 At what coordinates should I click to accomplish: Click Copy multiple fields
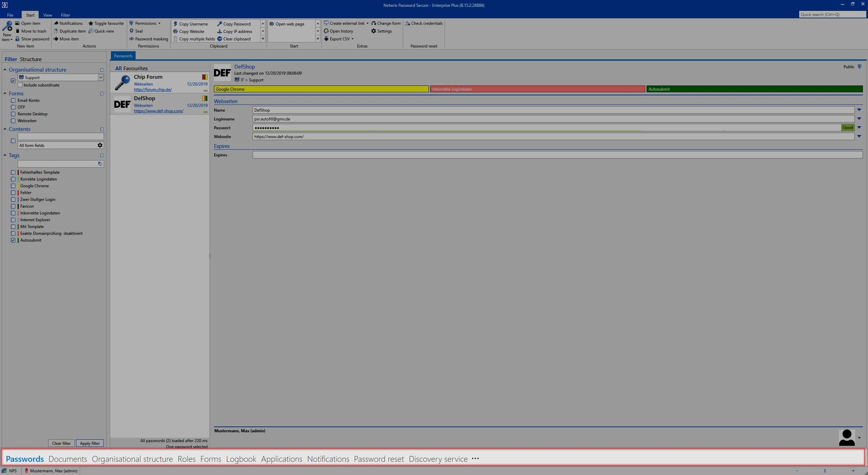(x=194, y=39)
